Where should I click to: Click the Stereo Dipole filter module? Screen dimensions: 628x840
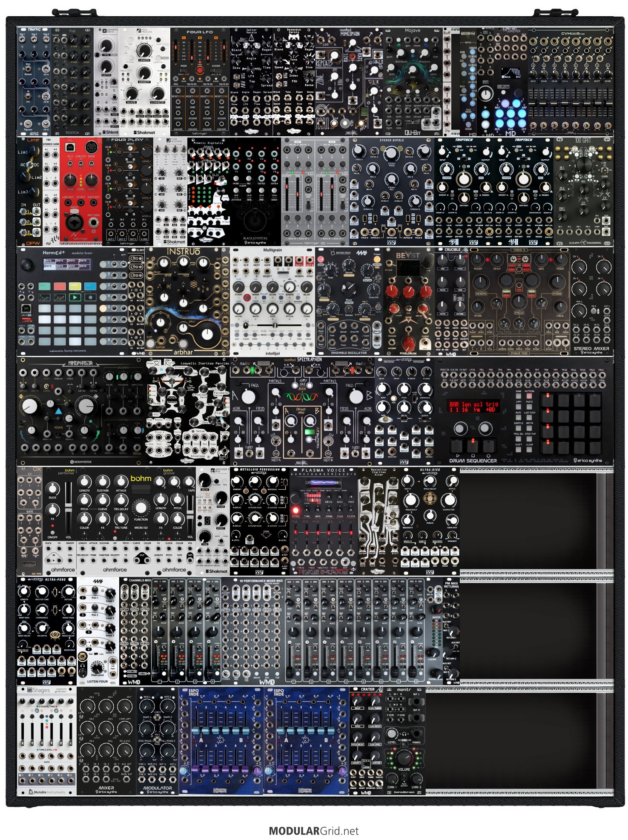pos(392,191)
